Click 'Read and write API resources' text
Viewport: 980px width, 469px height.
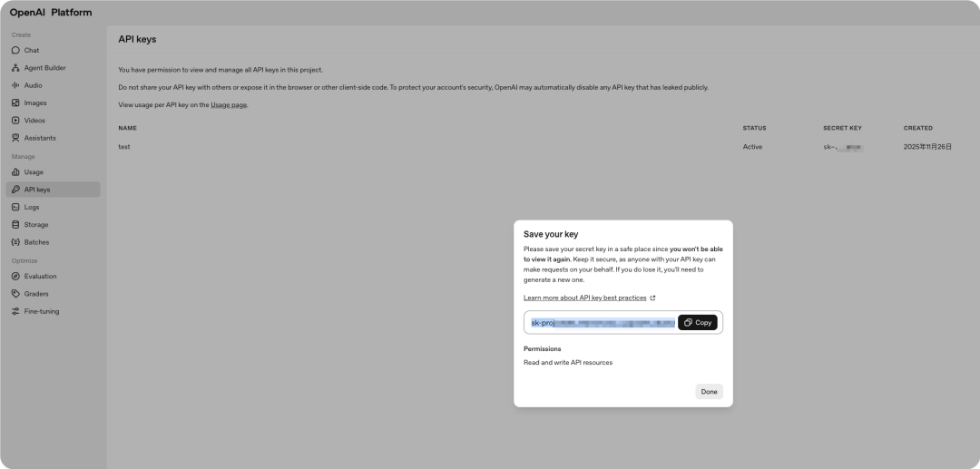click(568, 362)
